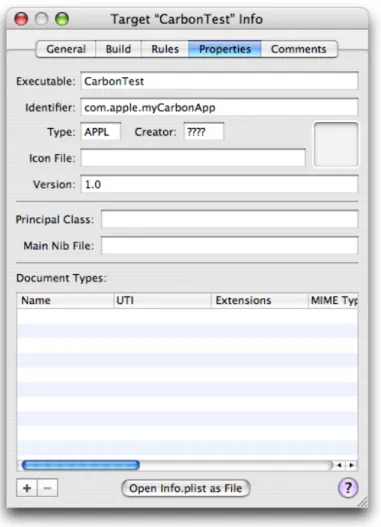Viewport: 381px width, 527px height.
Task: Select the Rules tab
Action: [165, 49]
